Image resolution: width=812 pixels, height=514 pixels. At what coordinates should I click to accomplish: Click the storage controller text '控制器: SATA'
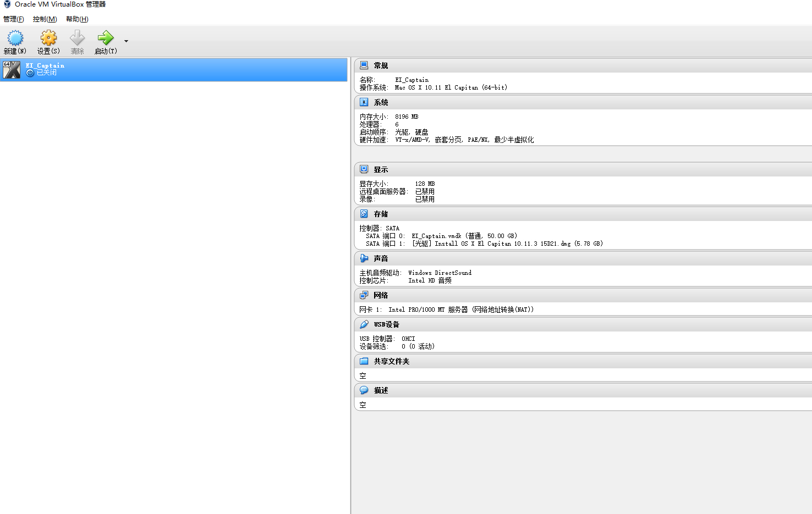380,228
